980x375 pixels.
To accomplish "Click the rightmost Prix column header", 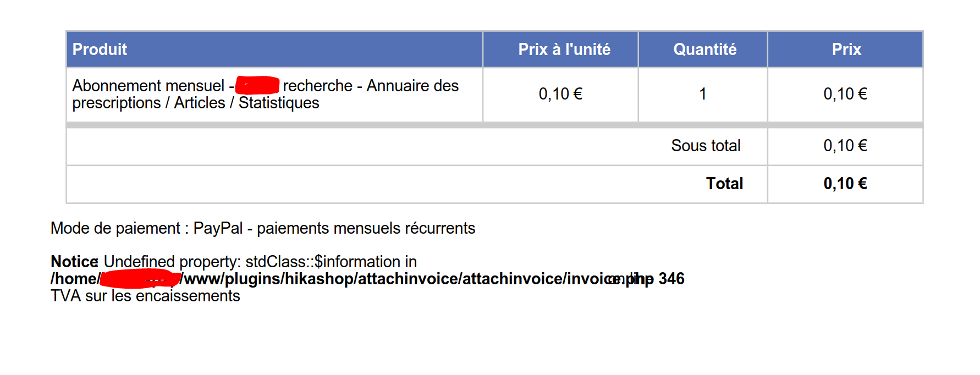I will [x=846, y=49].
